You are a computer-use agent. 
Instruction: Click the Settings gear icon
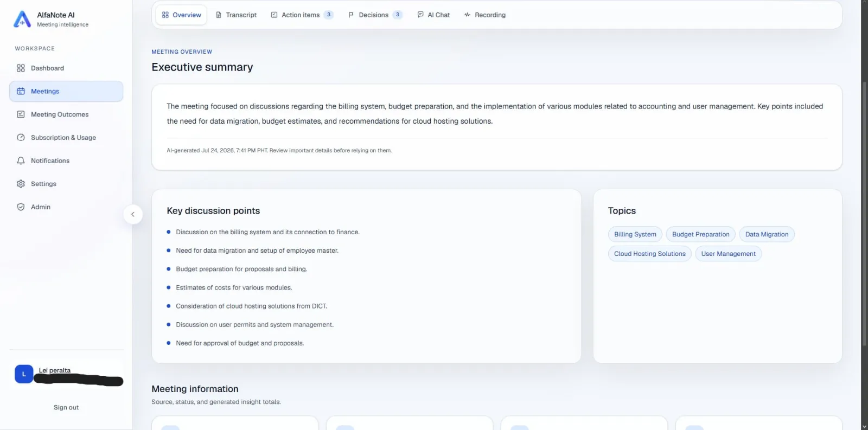coord(21,184)
